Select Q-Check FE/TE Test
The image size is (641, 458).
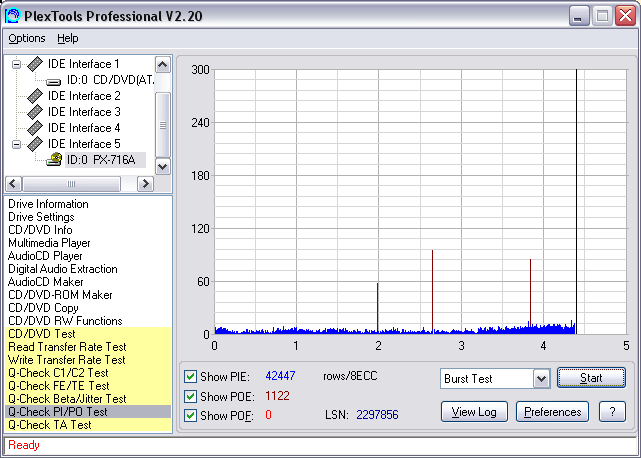point(88,386)
